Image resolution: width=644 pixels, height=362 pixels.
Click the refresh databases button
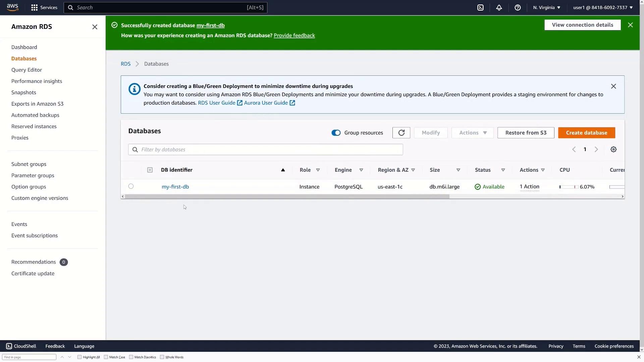point(401,133)
